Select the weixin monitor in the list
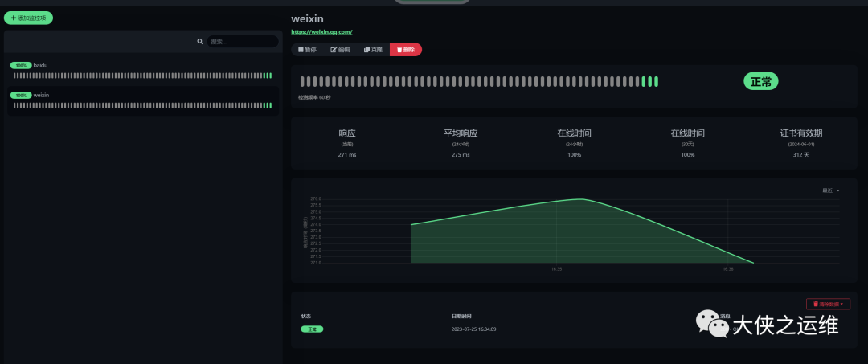The height and width of the screenshot is (364, 868). click(143, 100)
